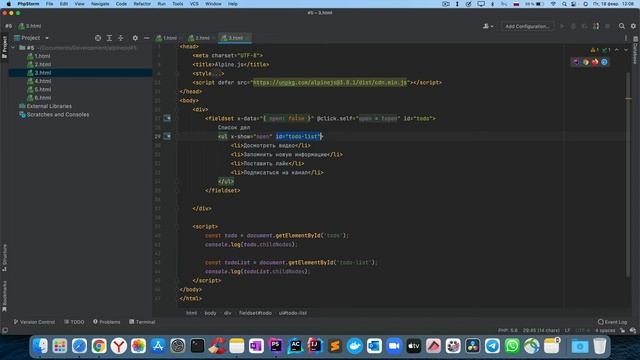Screen dimensions: 640x360
Task: Open line separator LF selector
Action: point(567,330)
